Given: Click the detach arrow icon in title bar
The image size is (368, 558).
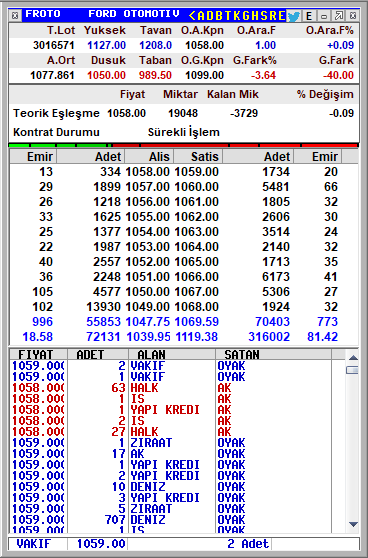Looking at the screenshot, I should coord(338,16).
